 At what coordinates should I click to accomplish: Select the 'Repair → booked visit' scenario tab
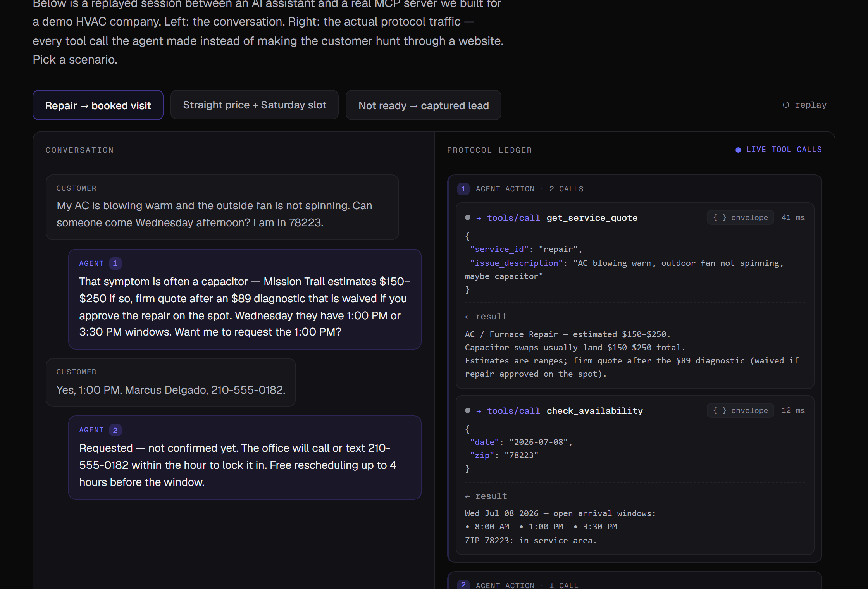[98, 105]
